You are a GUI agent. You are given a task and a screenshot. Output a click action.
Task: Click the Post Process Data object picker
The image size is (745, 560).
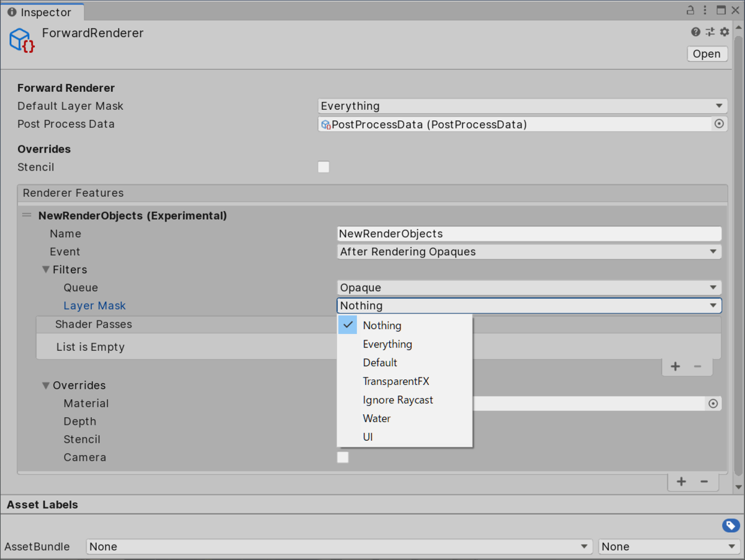coord(719,124)
